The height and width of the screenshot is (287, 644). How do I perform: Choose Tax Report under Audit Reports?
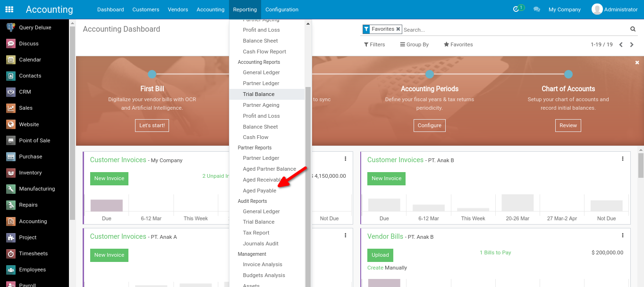(256, 233)
